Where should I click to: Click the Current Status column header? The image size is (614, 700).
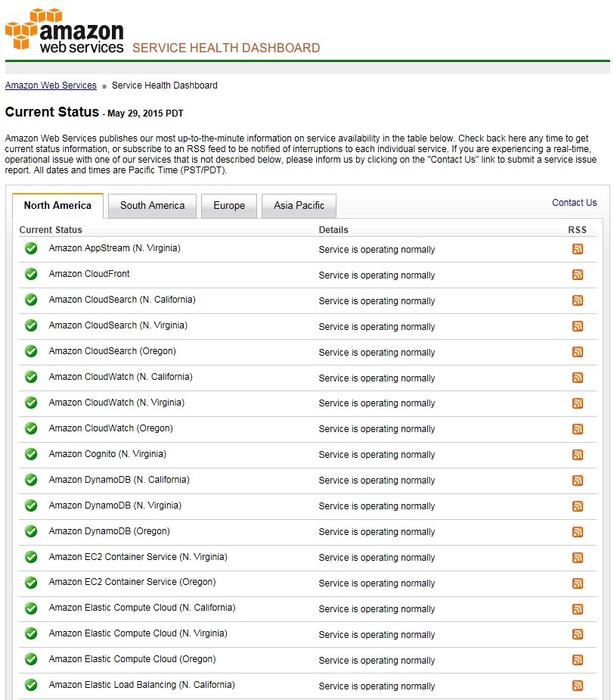[51, 230]
